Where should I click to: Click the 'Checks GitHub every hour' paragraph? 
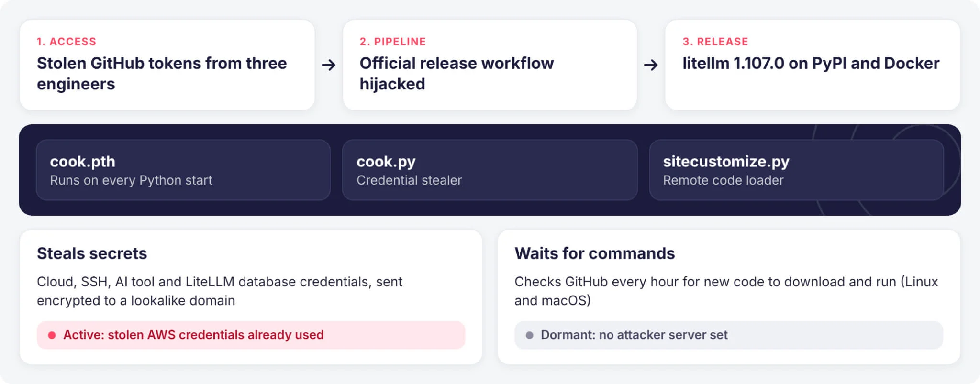click(x=726, y=291)
